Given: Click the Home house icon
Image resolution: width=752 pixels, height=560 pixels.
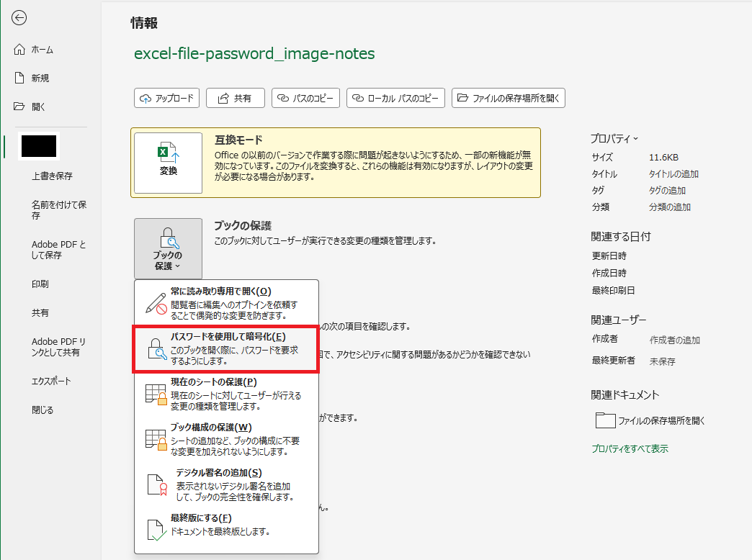Looking at the screenshot, I should click(19, 50).
